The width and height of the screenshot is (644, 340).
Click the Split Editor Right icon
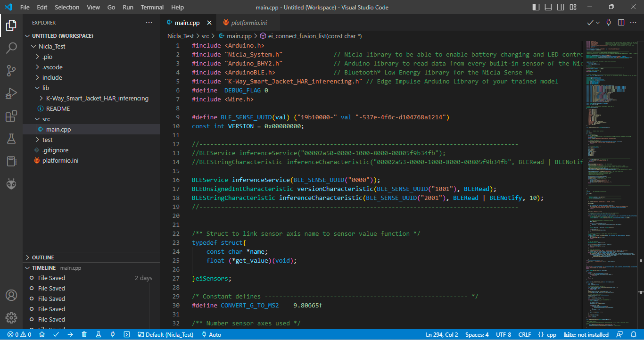point(621,23)
